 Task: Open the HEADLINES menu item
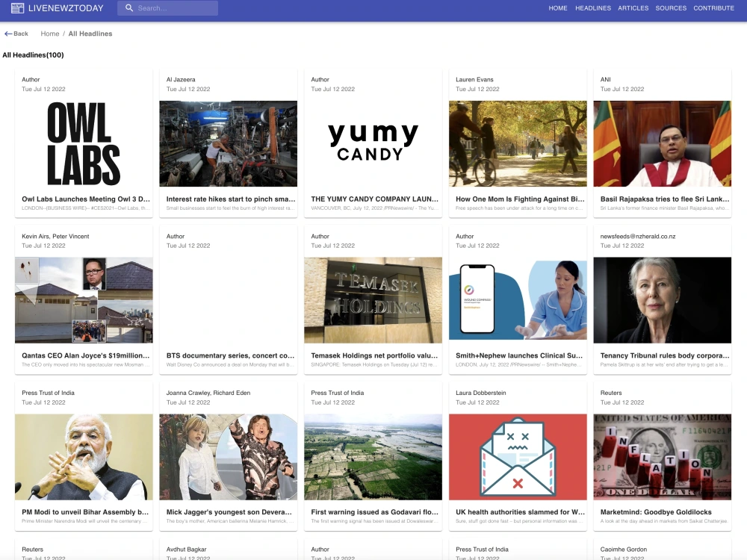(592, 8)
